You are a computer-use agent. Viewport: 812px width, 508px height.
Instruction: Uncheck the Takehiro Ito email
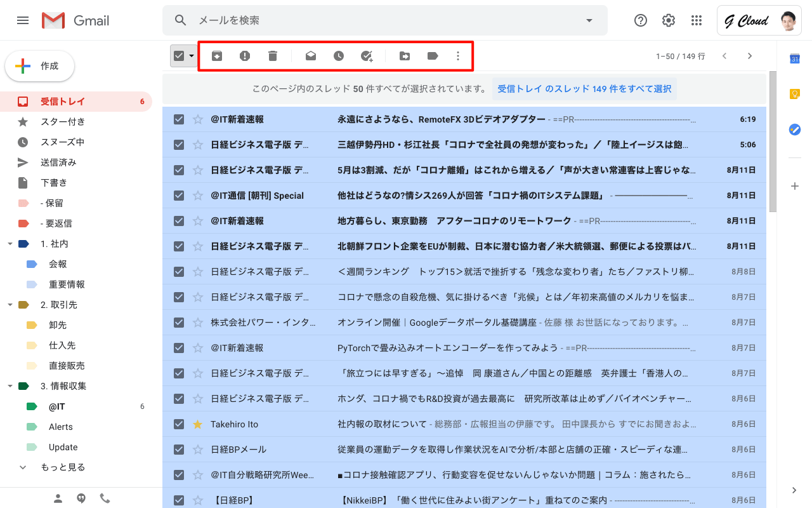[x=179, y=424]
